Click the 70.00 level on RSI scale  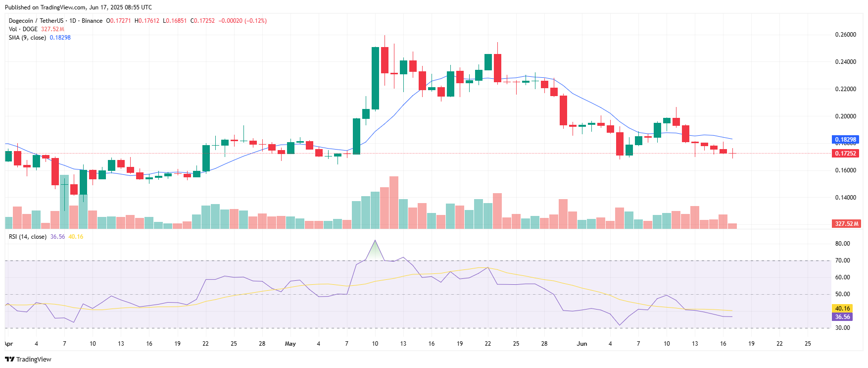coord(842,261)
